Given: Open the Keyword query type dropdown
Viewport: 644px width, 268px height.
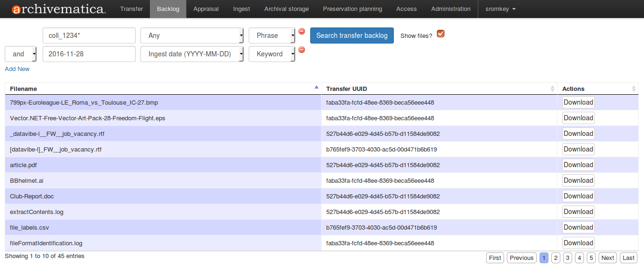Looking at the screenshot, I should 272,54.
